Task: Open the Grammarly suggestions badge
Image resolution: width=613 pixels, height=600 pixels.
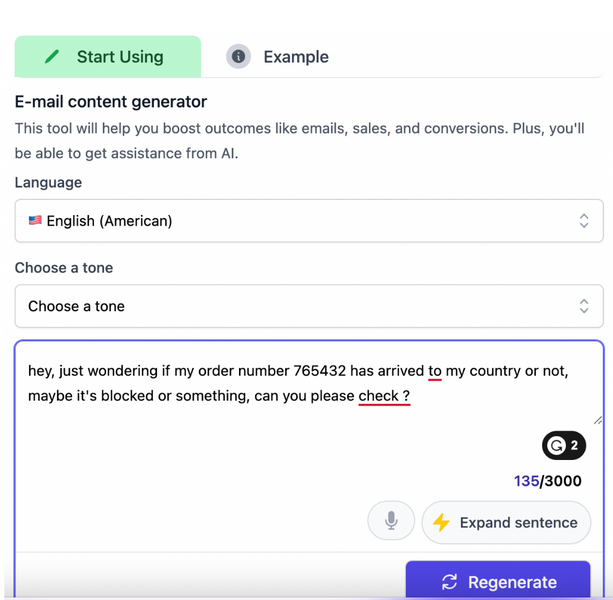Action: (564, 446)
